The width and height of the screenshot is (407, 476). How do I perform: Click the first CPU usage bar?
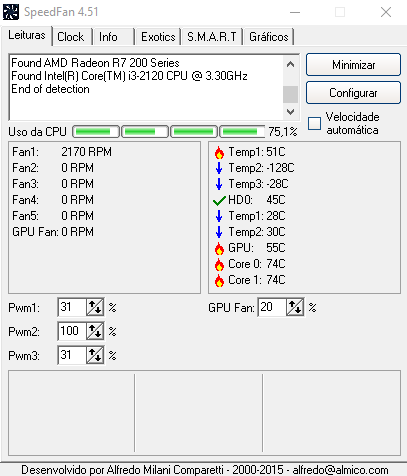[x=96, y=132]
